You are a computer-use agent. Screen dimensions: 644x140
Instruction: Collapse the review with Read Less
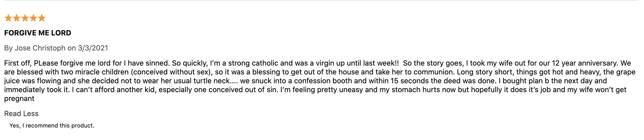click(21, 113)
